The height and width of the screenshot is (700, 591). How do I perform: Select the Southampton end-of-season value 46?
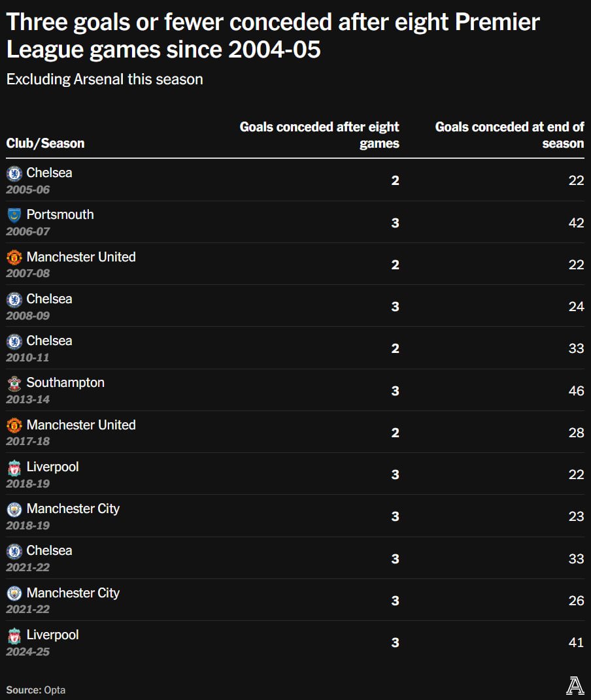[x=576, y=391]
